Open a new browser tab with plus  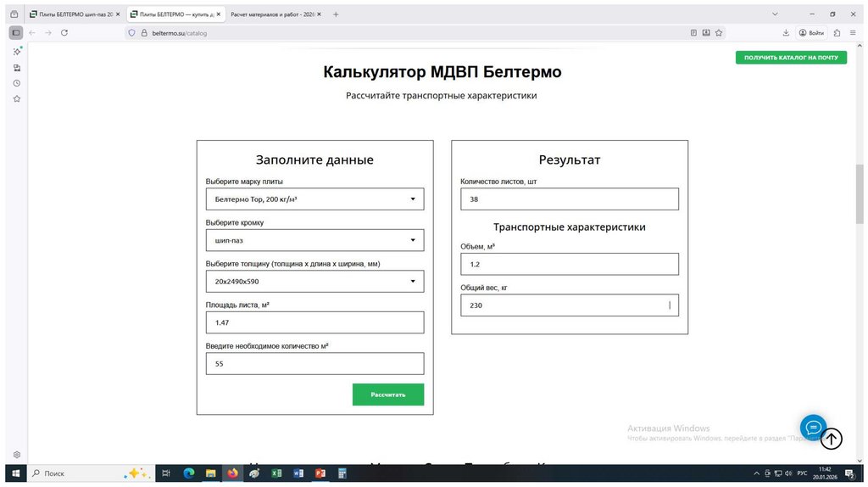pyautogui.click(x=336, y=14)
